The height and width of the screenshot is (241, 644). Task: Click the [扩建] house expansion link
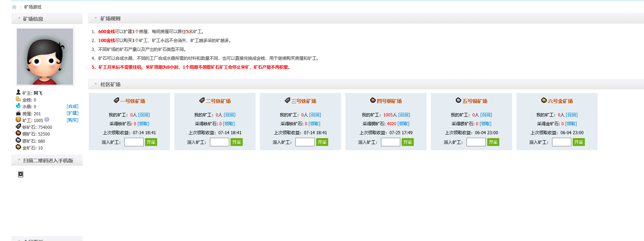coord(72,113)
